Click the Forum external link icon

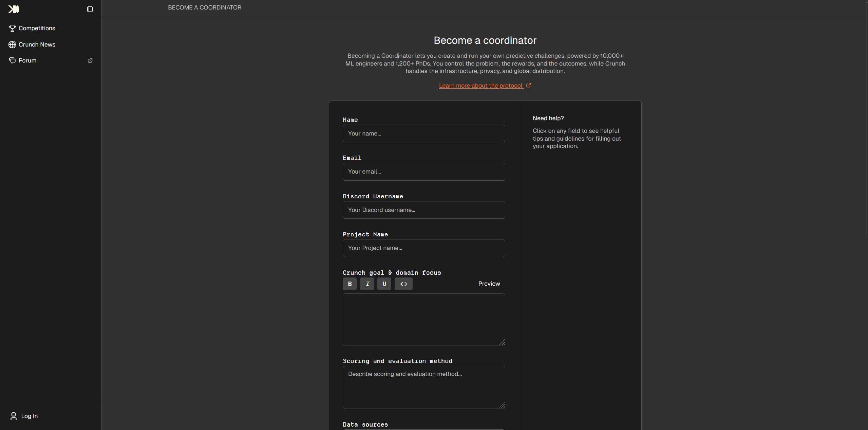(x=90, y=60)
